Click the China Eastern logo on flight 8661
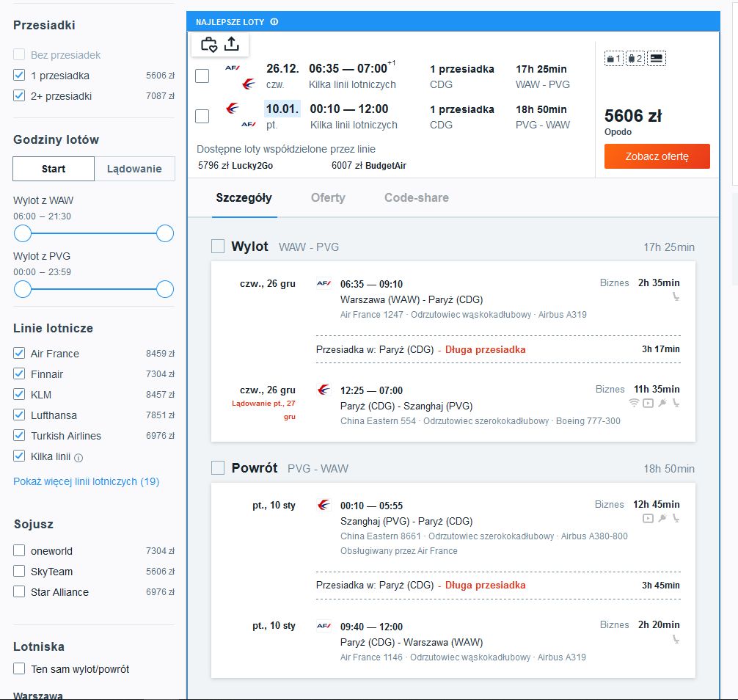Viewport: 738px width, 700px height. (x=324, y=505)
